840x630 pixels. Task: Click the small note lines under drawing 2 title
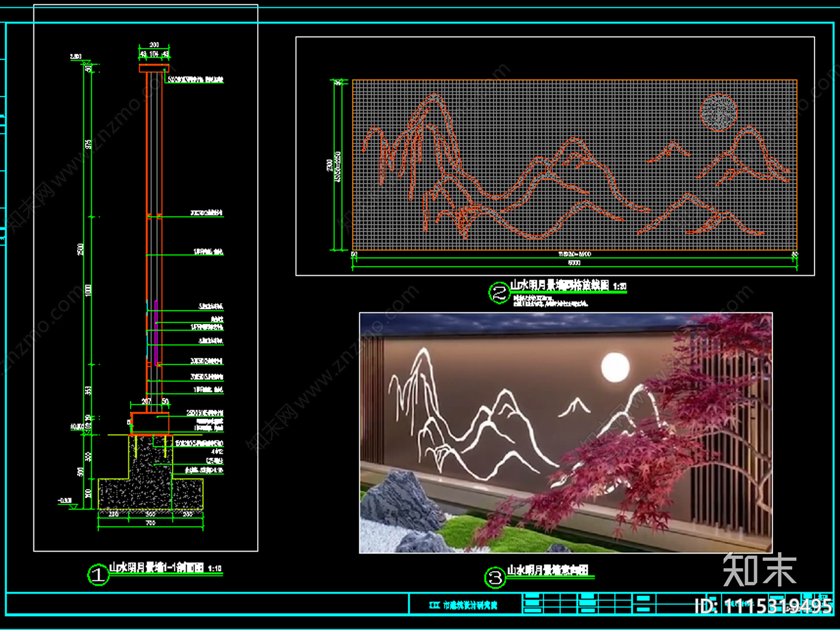(550, 301)
